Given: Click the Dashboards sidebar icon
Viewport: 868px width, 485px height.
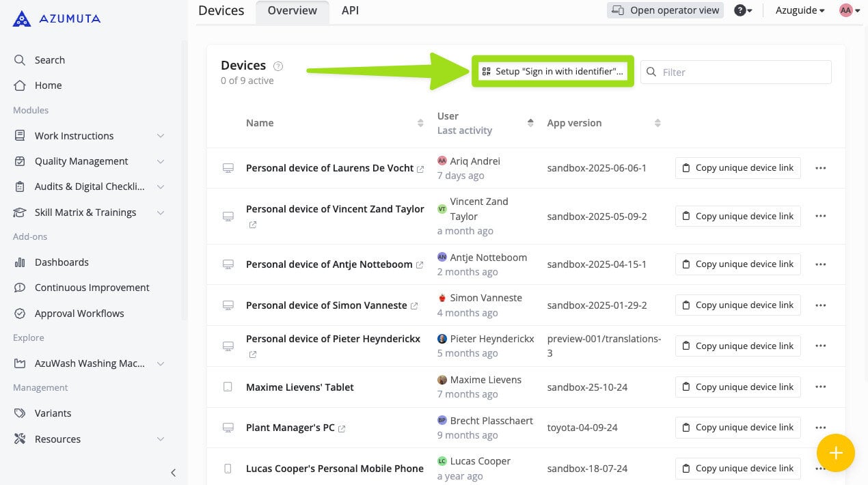Looking at the screenshot, I should [x=20, y=262].
